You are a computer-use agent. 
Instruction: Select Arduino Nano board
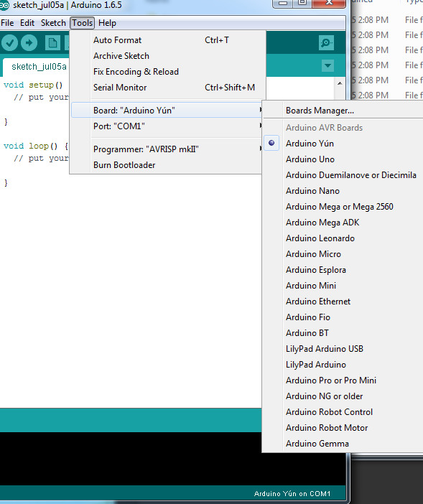pos(344,190)
